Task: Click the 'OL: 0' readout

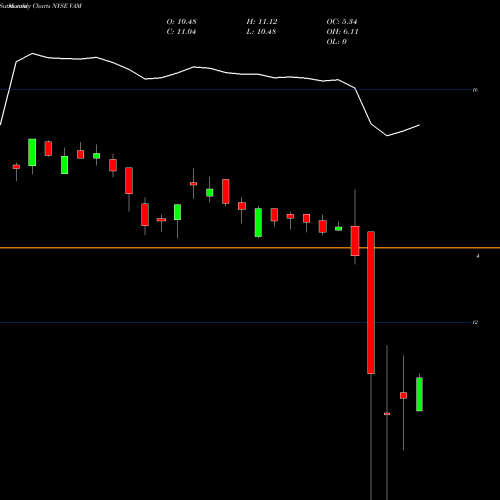Action: click(336, 42)
